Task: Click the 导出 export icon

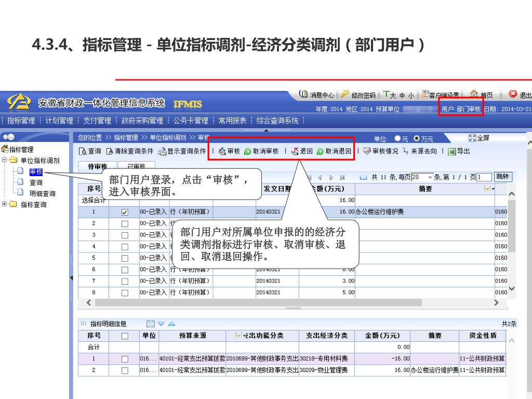Action: click(451, 152)
